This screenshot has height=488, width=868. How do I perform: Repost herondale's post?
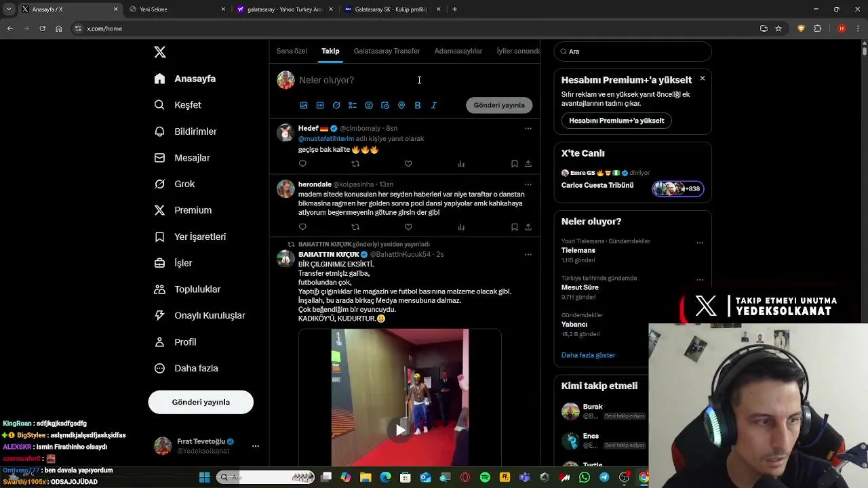coord(355,227)
